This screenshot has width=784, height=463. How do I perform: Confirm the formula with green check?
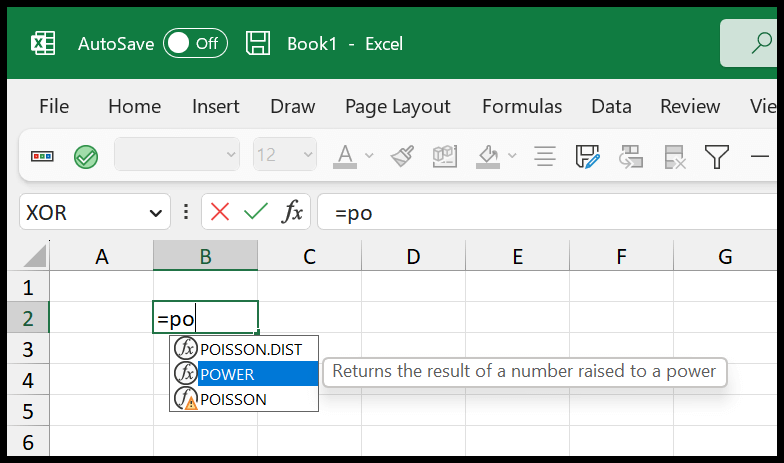[x=256, y=212]
